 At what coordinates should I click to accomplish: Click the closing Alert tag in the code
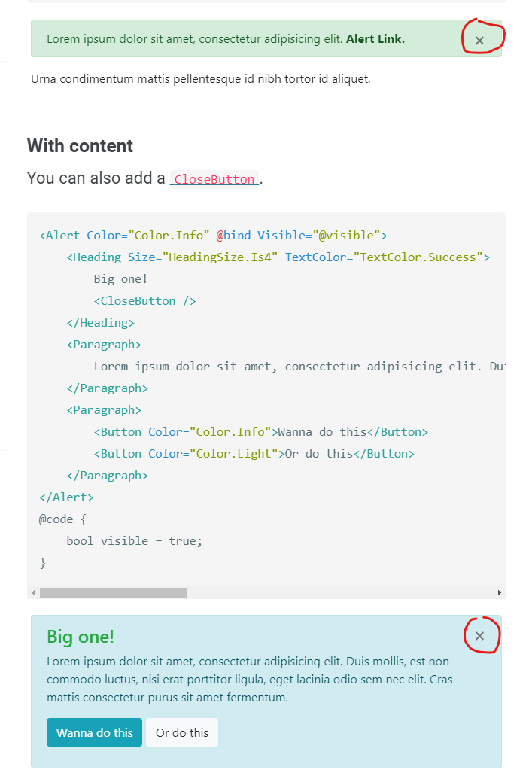tap(66, 497)
